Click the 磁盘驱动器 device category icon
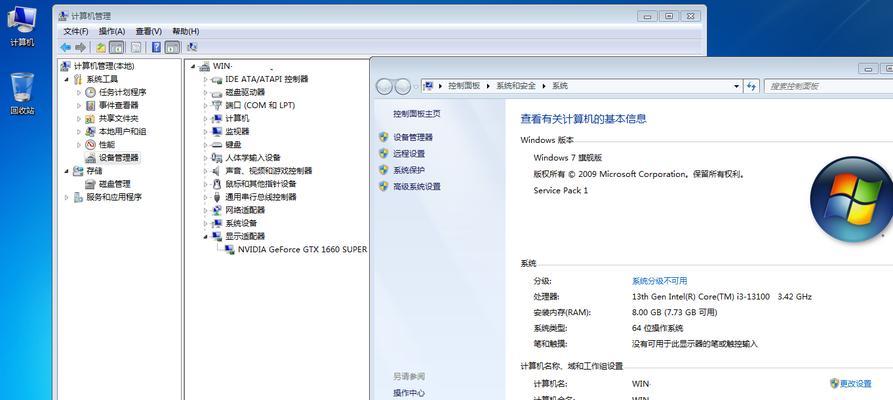 216,92
